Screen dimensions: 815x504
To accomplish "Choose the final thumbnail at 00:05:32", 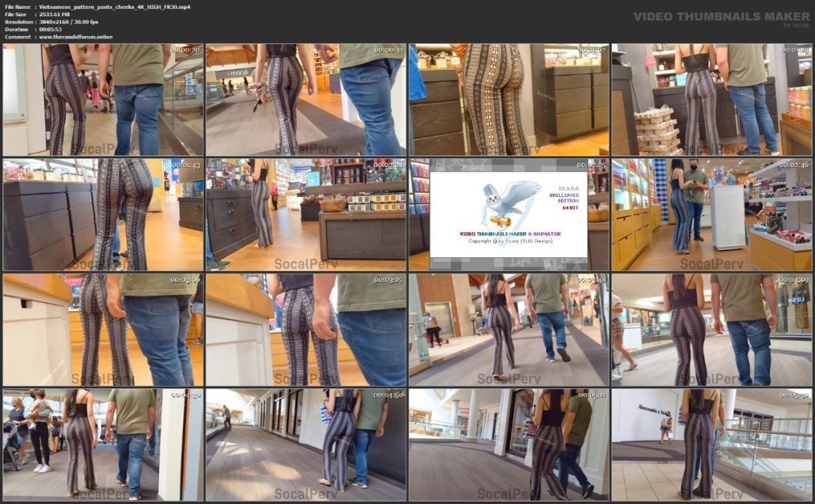I will (711, 445).
